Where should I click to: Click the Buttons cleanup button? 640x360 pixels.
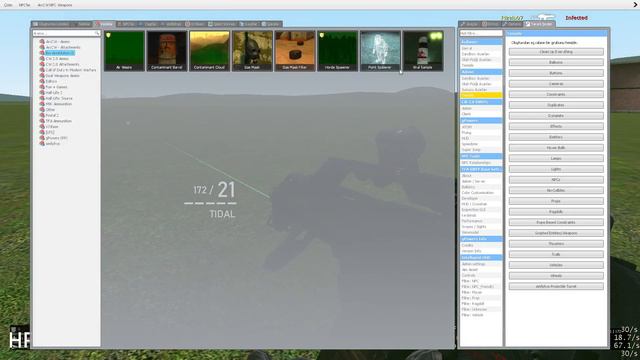point(556,73)
